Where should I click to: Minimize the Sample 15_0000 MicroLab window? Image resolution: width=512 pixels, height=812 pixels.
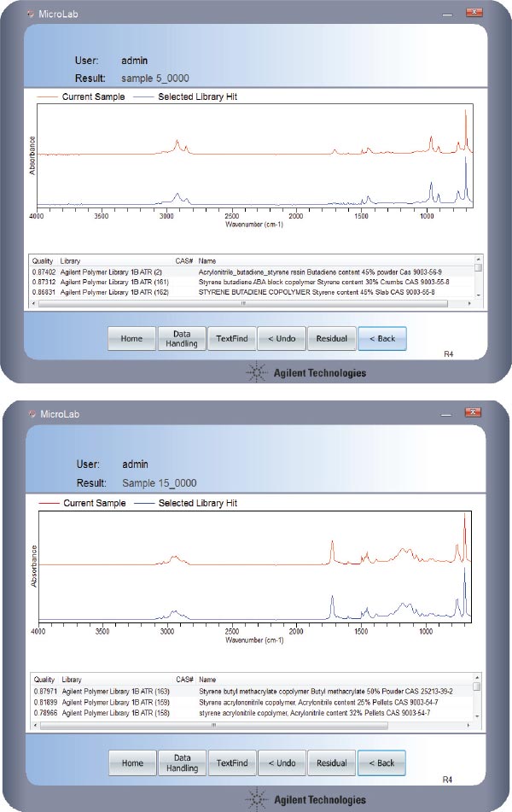(x=445, y=413)
